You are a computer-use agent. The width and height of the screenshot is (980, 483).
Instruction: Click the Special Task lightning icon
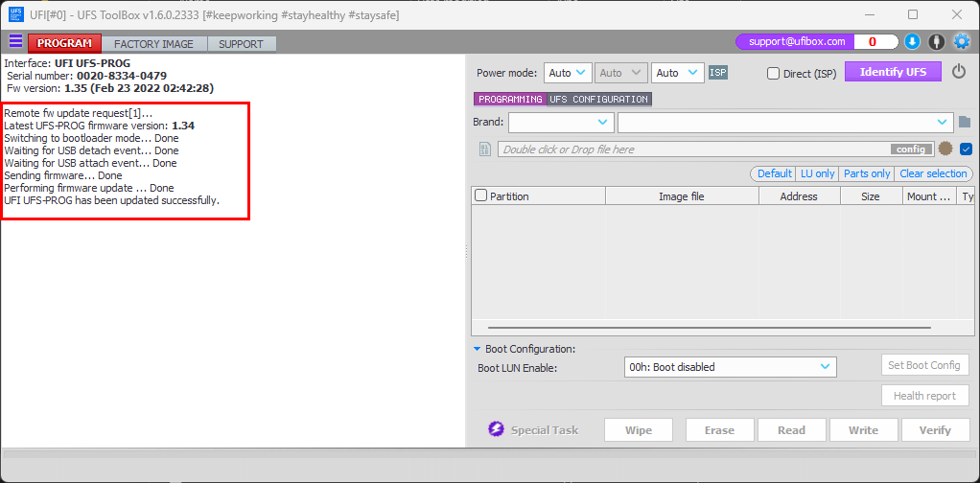click(496, 430)
